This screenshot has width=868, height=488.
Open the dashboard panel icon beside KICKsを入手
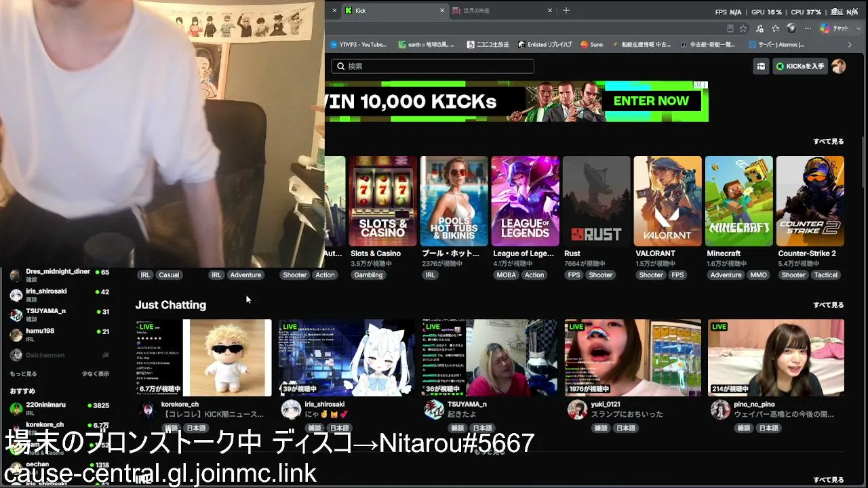click(x=761, y=66)
